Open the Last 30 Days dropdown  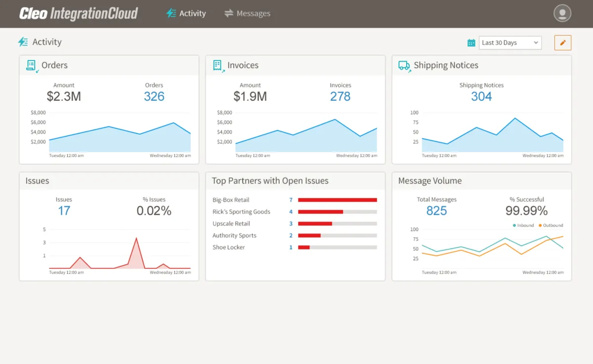510,43
